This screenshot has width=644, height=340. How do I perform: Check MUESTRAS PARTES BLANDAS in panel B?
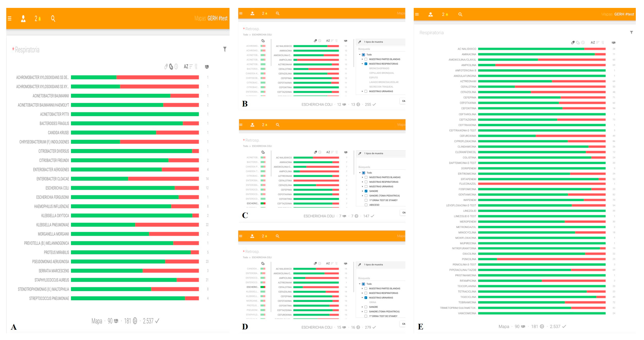pyautogui.click(x=366, y=59)
